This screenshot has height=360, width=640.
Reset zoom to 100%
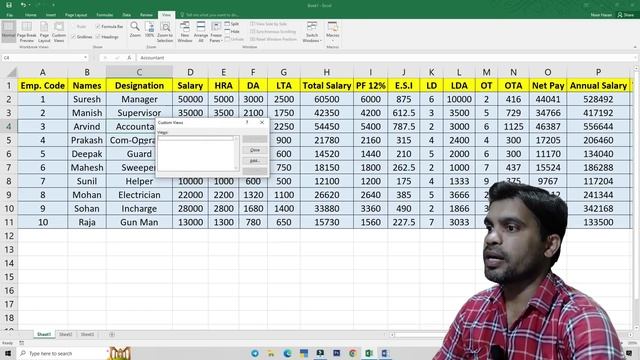coord(149,30)
